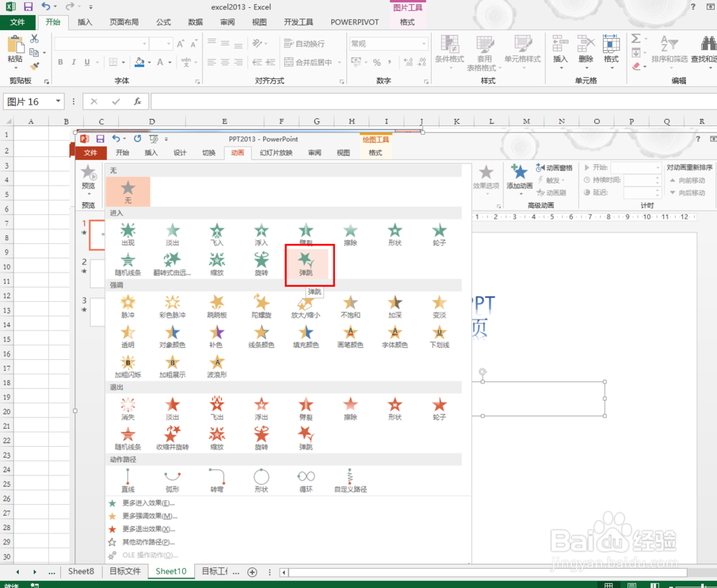Viewport: 717px width, 588px height.
Task: Select 陀螺旋 emphasis effect in PowerPoint picture
Action: (262, 306)
